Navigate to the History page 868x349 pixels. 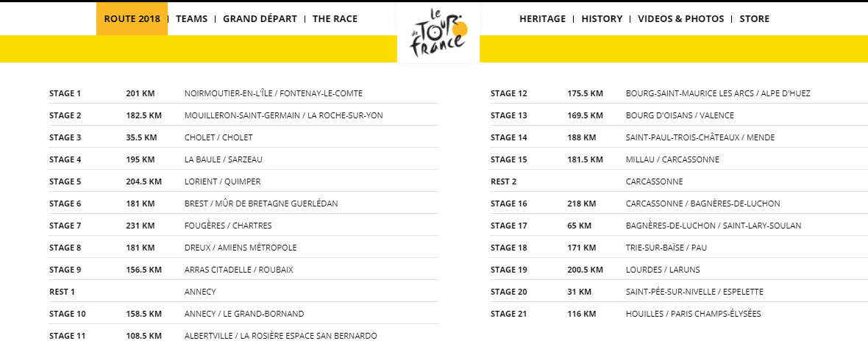602,19
